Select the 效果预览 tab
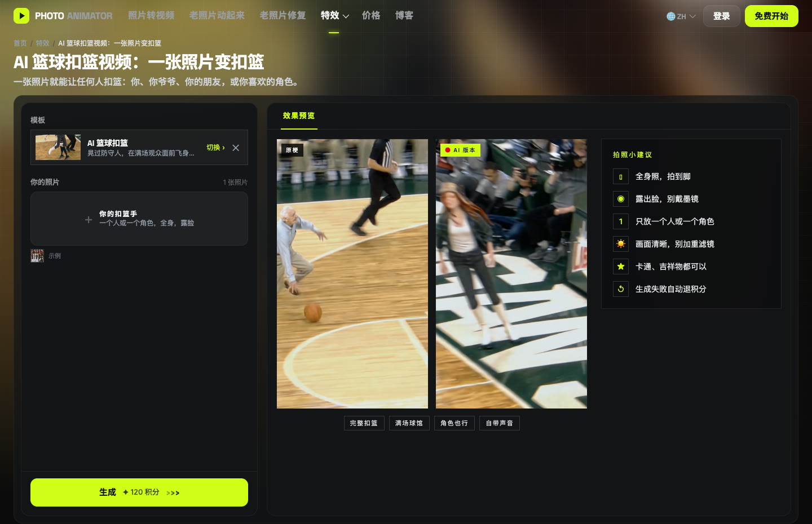The image size is (812, 524). point(299,116)
